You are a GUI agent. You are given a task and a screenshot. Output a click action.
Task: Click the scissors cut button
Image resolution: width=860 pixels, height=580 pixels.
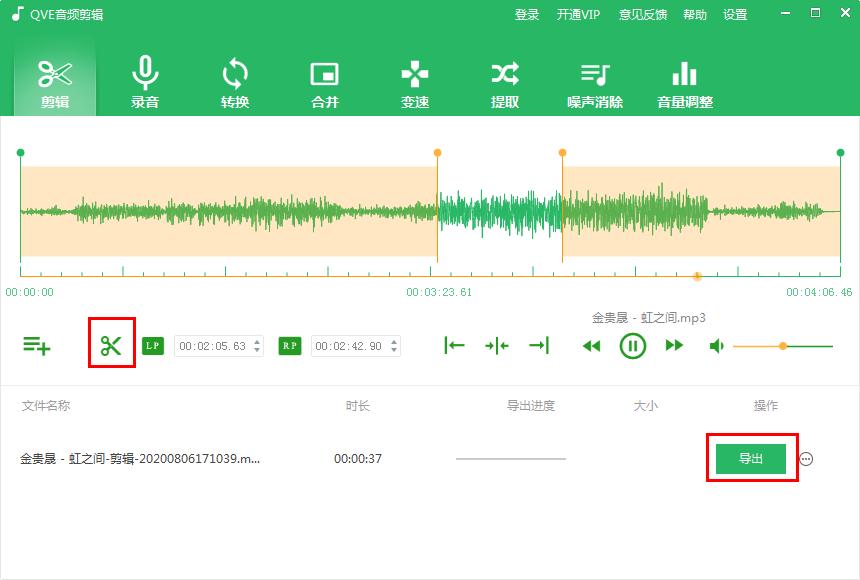pyautogui.click(x=110, y=345)
